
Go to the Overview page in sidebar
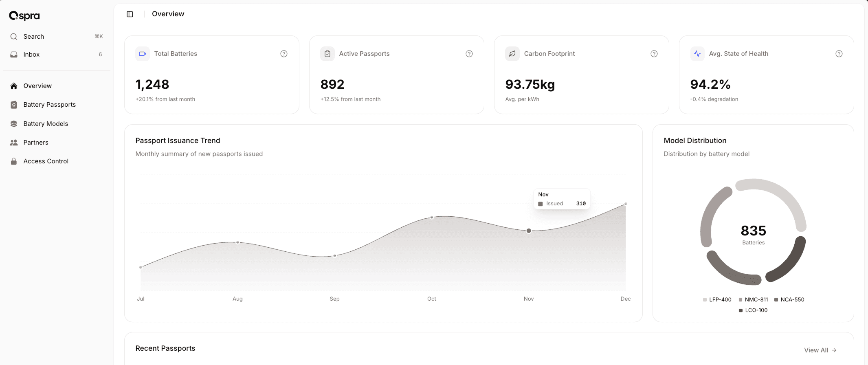tap(57, 86)
